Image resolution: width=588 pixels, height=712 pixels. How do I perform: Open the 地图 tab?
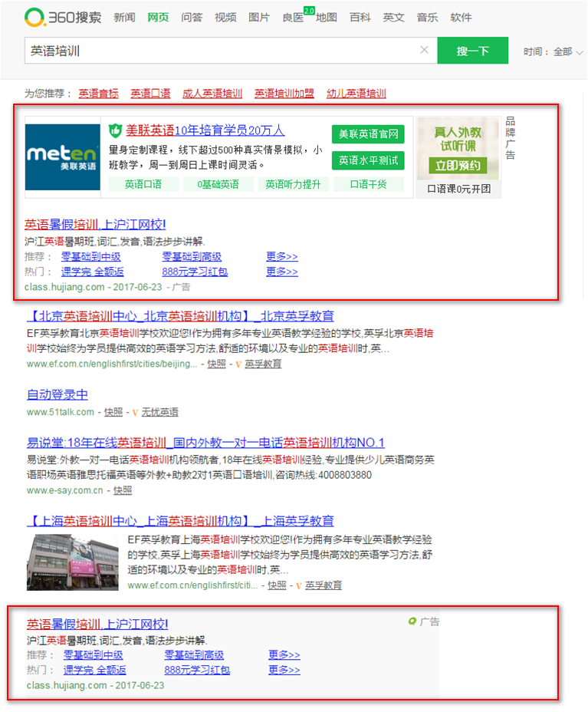tap(327, 17)
